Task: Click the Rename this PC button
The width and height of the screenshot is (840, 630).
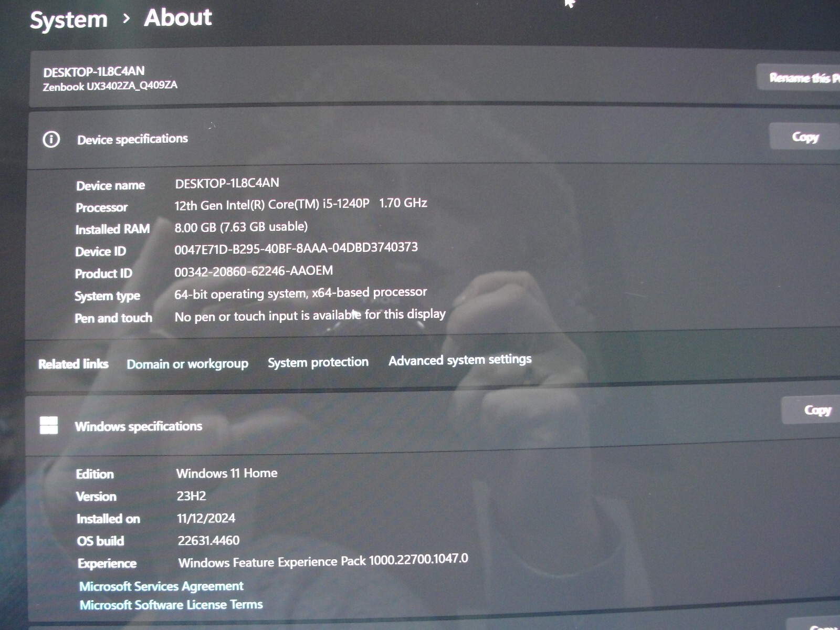Action: point(799,78)
